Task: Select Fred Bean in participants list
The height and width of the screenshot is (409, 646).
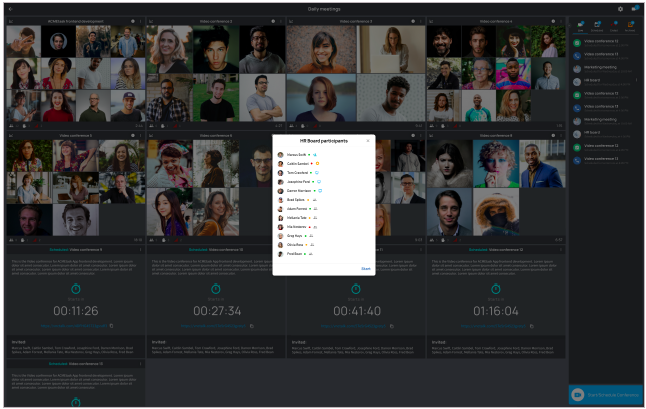Action: pos(296,254)
